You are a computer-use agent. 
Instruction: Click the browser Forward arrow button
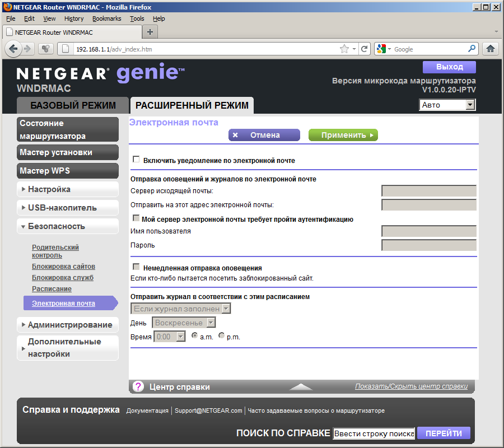(28, 49)
